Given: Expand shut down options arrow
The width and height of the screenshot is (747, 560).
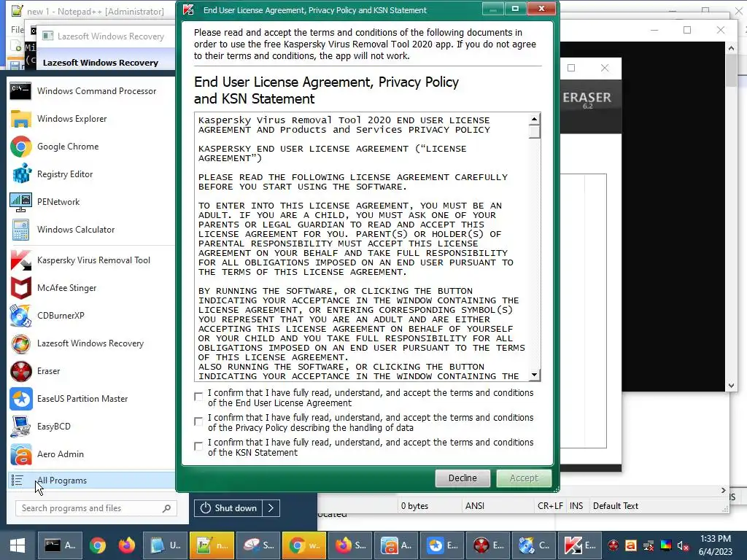Looking at the screenshot, I should coord(271,508).
